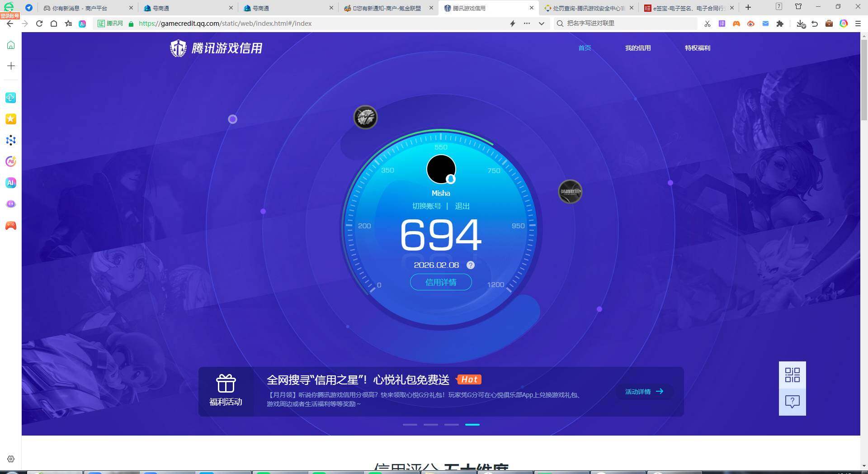
Task: Open the browser extensions puzzle icon
Action: click(x=780, y=24)
